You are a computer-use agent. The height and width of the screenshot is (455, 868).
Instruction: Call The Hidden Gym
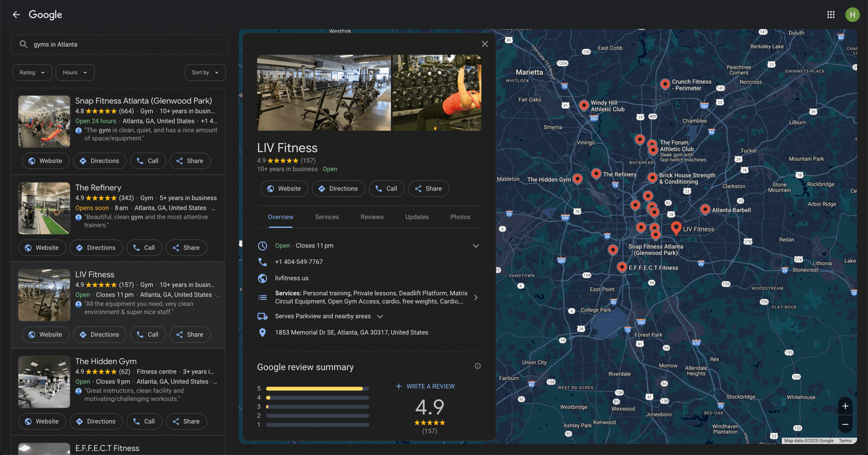pyautogui.click(x=144, y=421)
